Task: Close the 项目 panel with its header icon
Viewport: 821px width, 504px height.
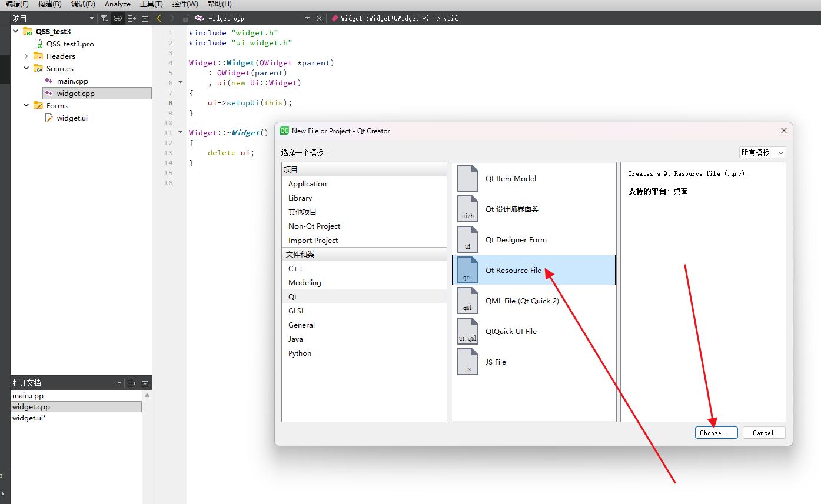Action: (145, 18)
